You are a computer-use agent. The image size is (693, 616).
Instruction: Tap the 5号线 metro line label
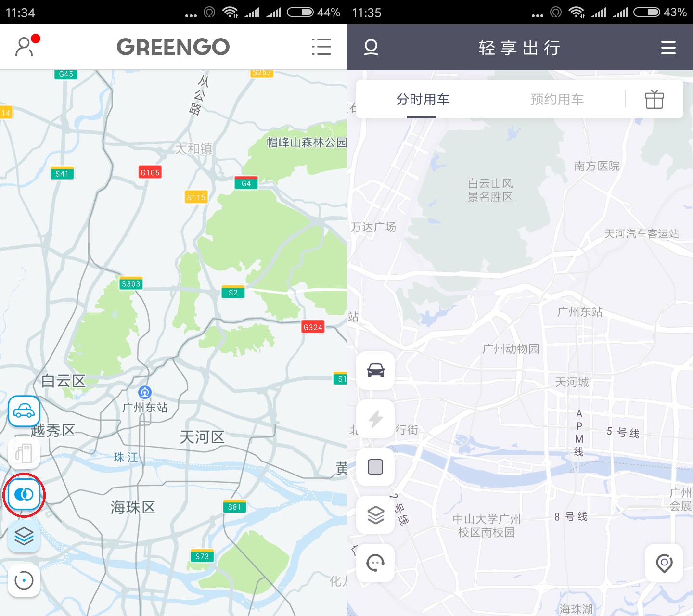coord(623,432)
